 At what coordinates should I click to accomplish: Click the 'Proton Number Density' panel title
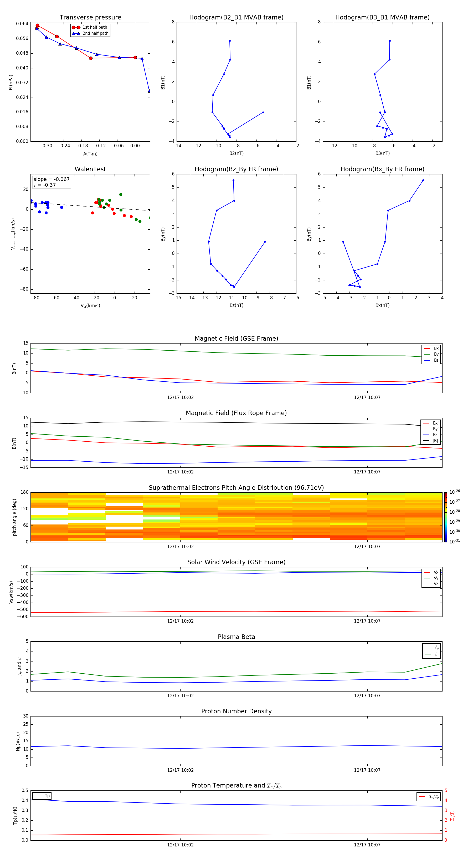236,711
